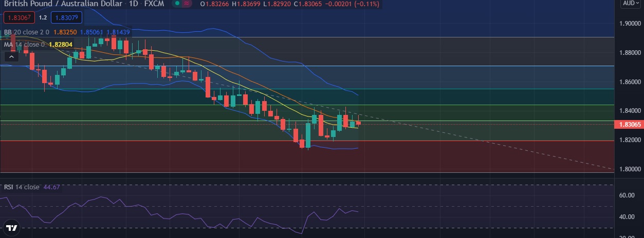Open the TradingView logo badge
The height and width of the screenshot is (238, 644).
(x=11, y=227)
